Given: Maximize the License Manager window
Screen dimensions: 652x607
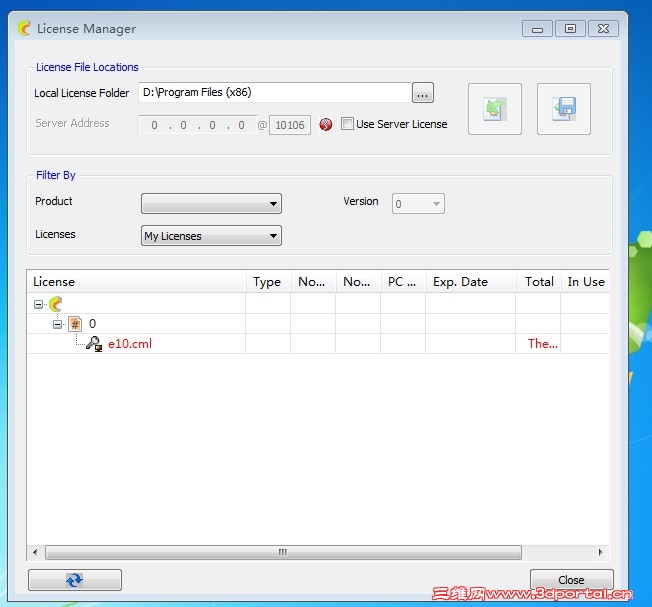Looking at the screenshot, I should (x=570, y=29).
